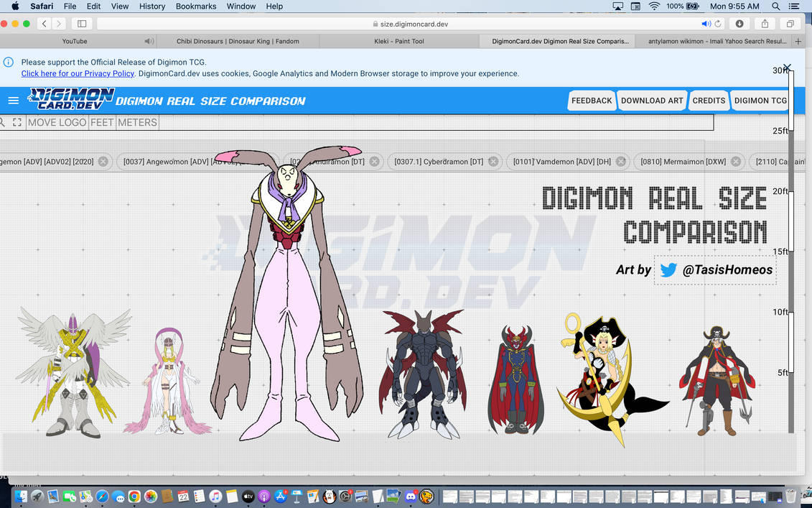Select the Vamdemon character image

click(515, 379)
